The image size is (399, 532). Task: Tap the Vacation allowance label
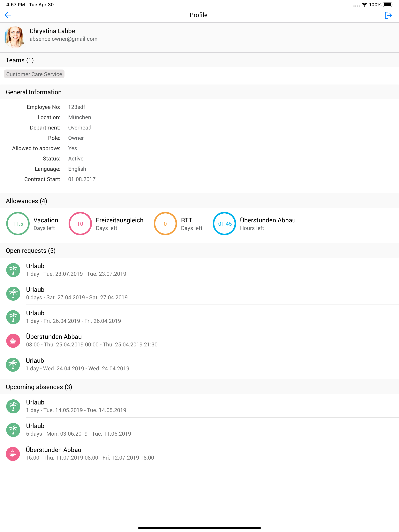[x=46, y=220]
